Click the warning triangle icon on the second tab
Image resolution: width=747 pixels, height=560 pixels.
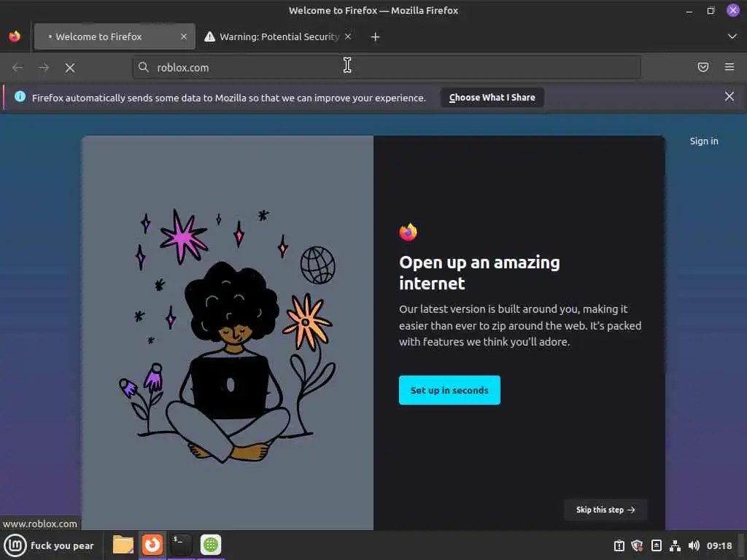pos(209,36)
